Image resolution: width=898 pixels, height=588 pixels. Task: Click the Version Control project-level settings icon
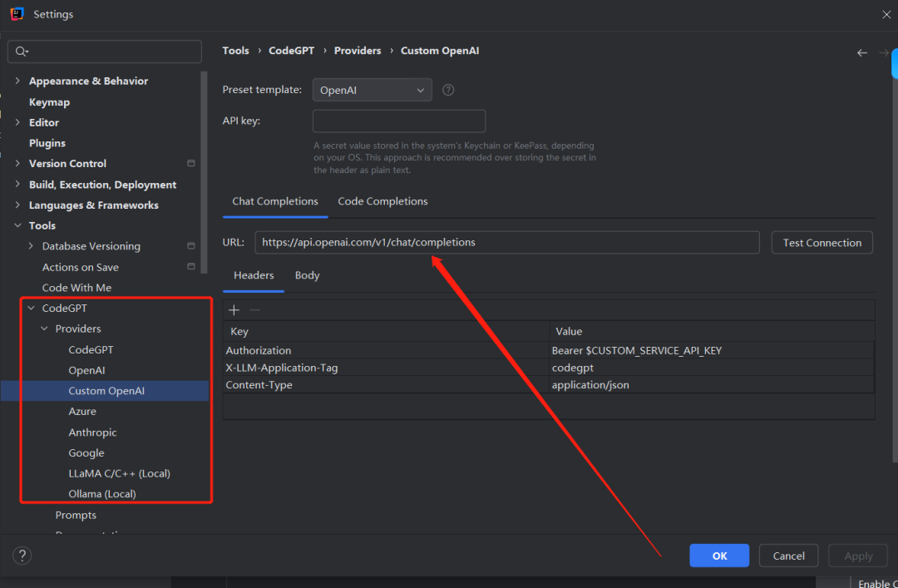(191, 164)
